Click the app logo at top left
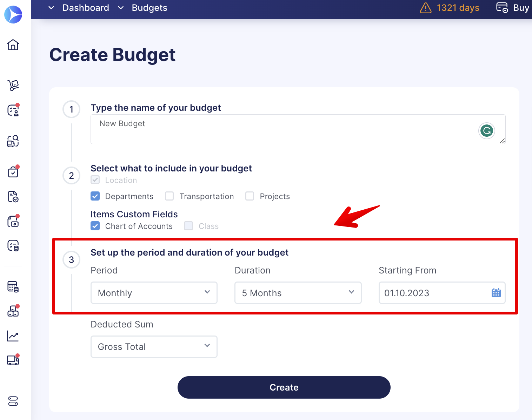Screen dimensions: 532x420 13,15
